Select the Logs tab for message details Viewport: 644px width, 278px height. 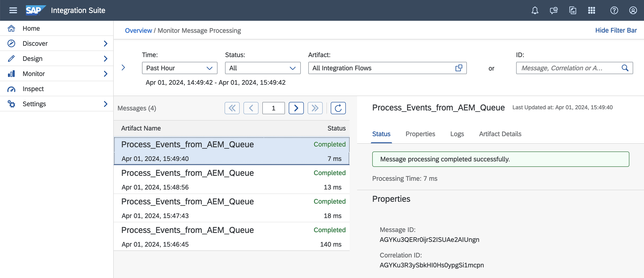457,134
